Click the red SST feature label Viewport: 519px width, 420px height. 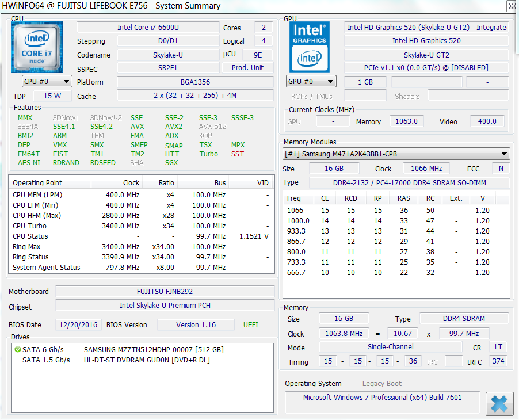pos(238,154)
